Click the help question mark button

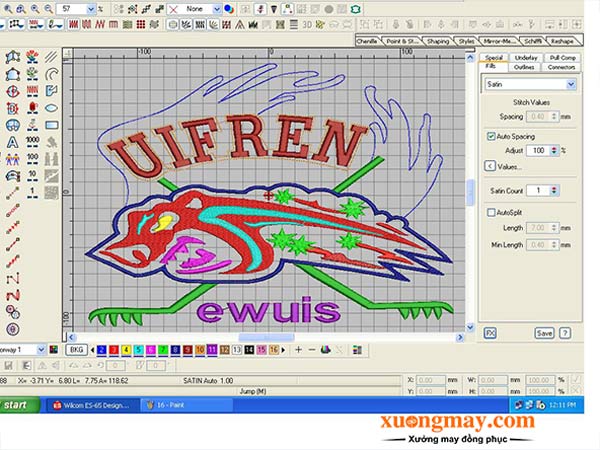tap(566, 332)
